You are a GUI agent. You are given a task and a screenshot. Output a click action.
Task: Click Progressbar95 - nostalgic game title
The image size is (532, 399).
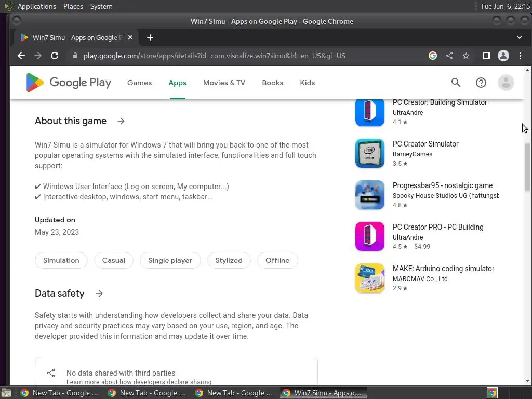[443, 185]
